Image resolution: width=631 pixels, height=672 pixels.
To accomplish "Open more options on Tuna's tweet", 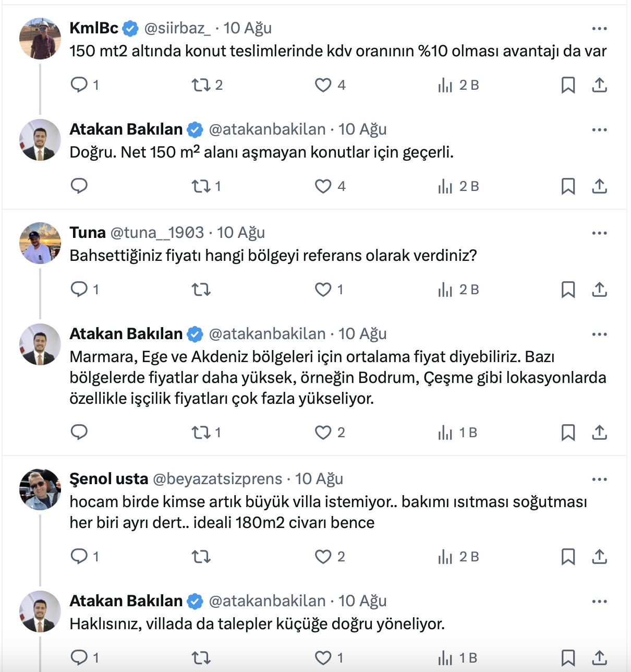I will tap(600, 233).
